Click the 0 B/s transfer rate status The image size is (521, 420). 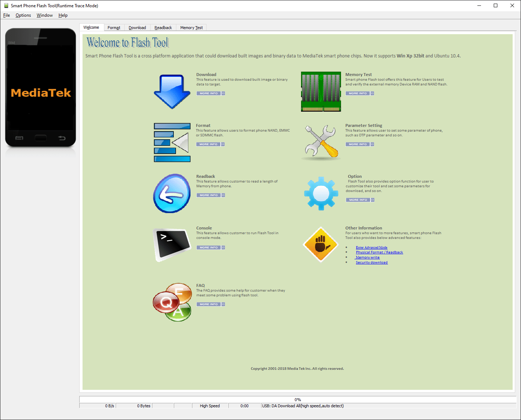click(97, 406)
